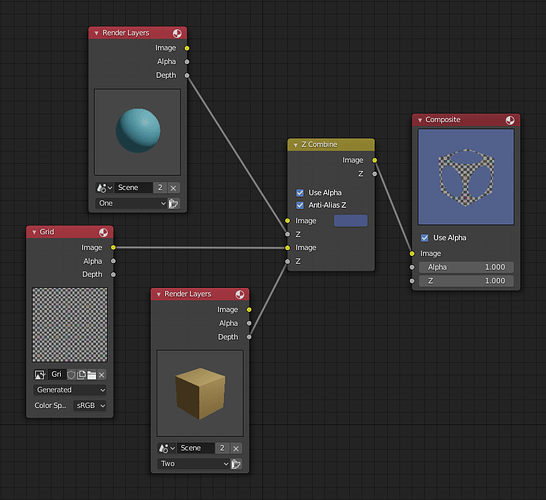
Task: Select Composite node title
Action: pyautogui.click(x=443, y=120)
